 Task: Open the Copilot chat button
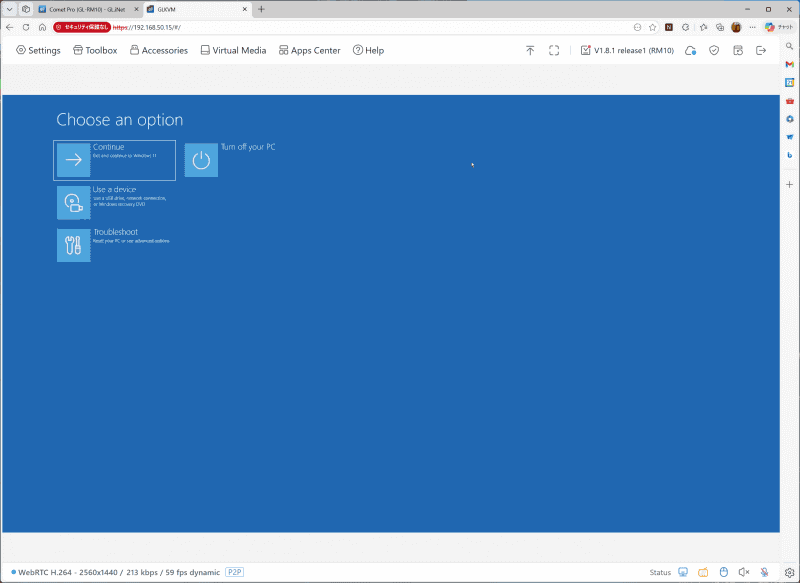(x=779, y=27)
